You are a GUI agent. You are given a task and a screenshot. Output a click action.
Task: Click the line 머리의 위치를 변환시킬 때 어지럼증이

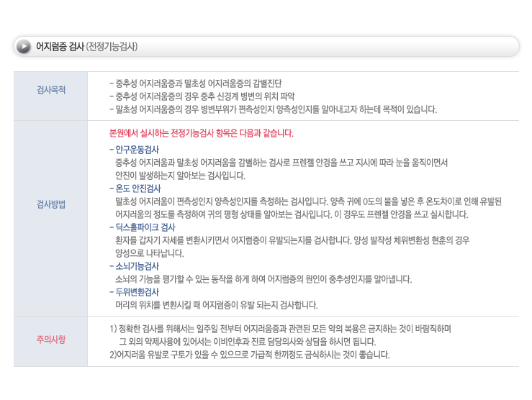tap(217, 305)
